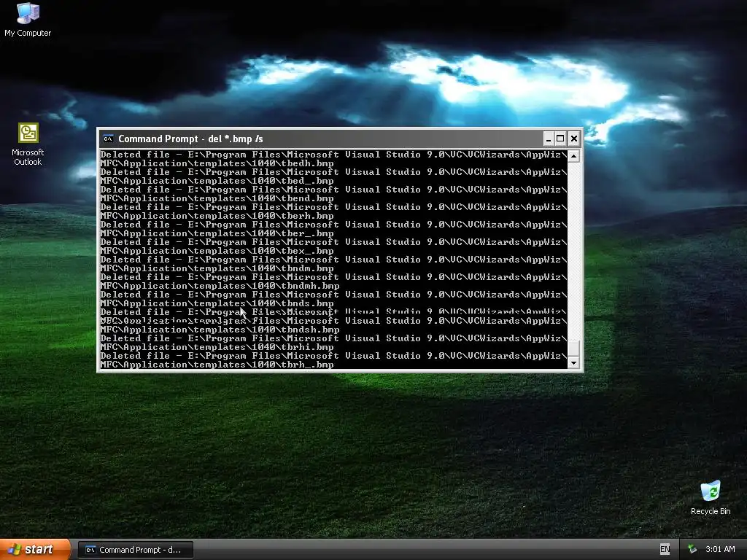This screenshot has width=747, height=560.
Task: Minimize the Command Prompt window
Action: coord(549,139)
